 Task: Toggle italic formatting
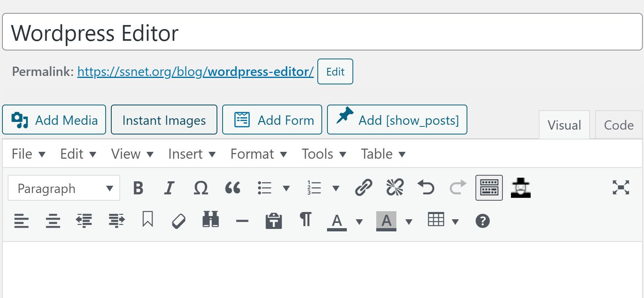point(169,188)
